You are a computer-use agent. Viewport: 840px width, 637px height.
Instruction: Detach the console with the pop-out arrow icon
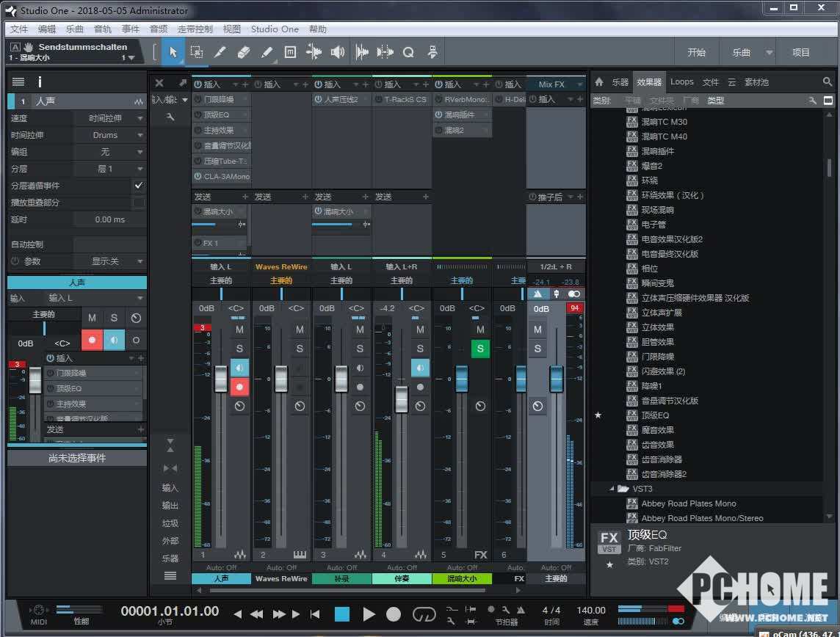(x=182, y=83)
